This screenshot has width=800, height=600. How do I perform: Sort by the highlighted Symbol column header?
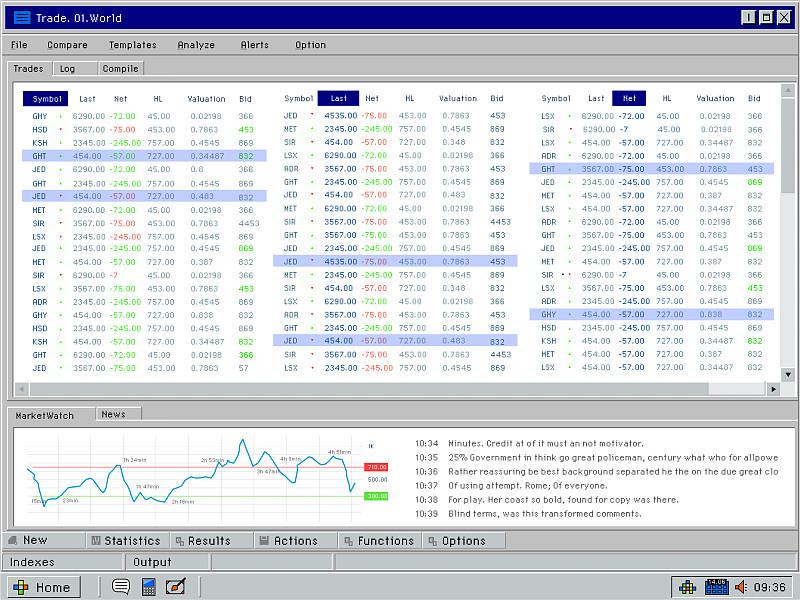pyautogui.click(x=45, y=99)
